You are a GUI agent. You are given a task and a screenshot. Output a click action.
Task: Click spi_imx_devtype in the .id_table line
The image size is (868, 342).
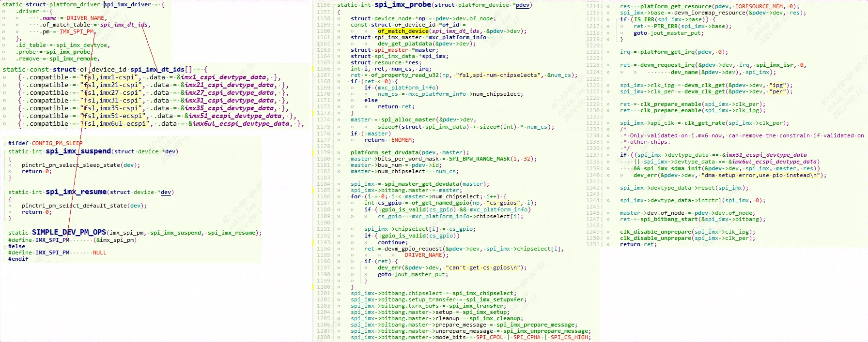tap(83, 45)
